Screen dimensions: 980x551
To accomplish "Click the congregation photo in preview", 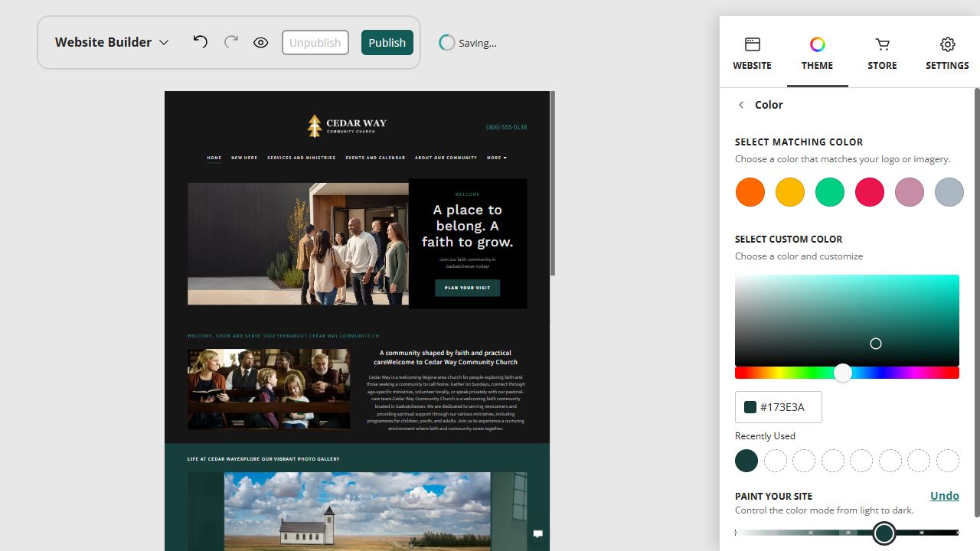I will [x=269, y=389].
